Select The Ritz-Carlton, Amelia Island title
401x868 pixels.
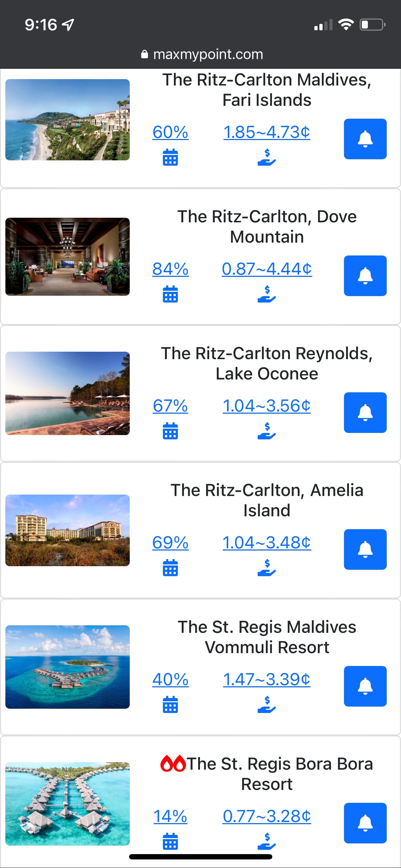coord(267,500)
